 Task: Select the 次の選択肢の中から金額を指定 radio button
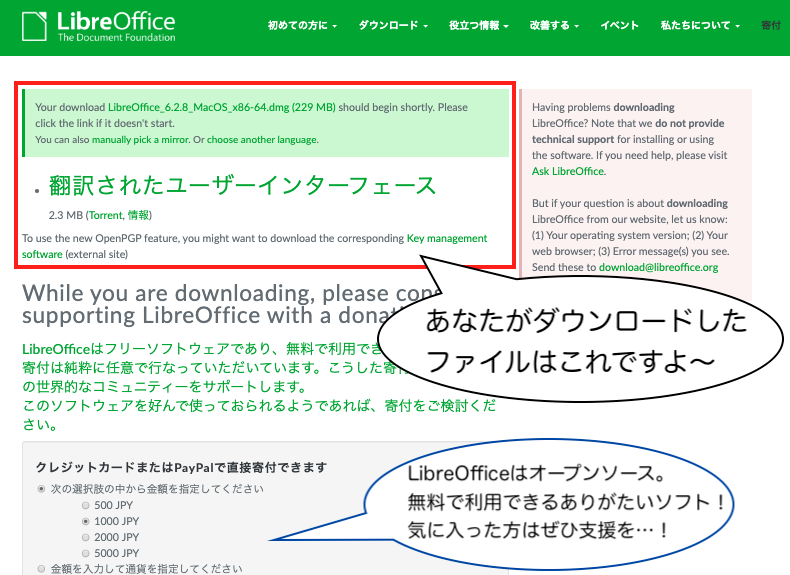41,489
